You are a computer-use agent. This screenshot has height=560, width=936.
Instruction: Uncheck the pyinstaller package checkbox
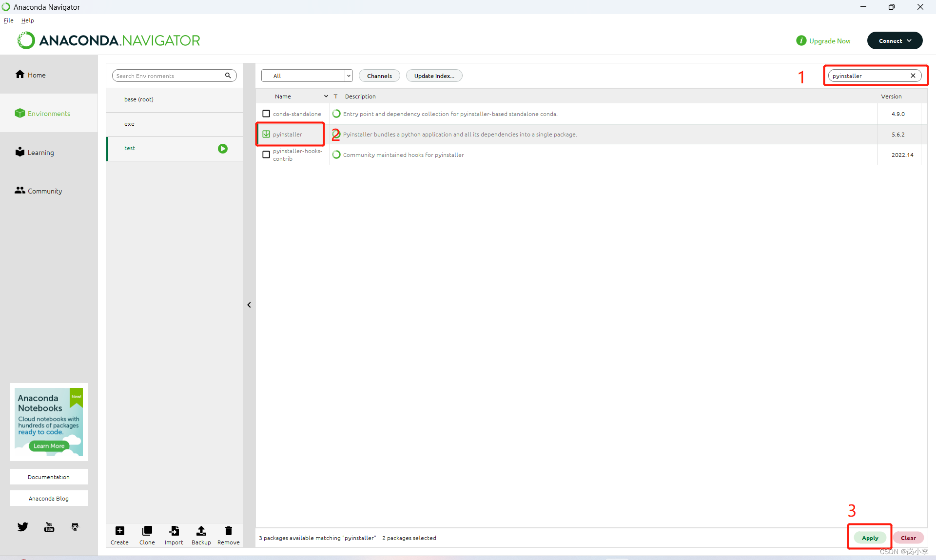point(266,134)
